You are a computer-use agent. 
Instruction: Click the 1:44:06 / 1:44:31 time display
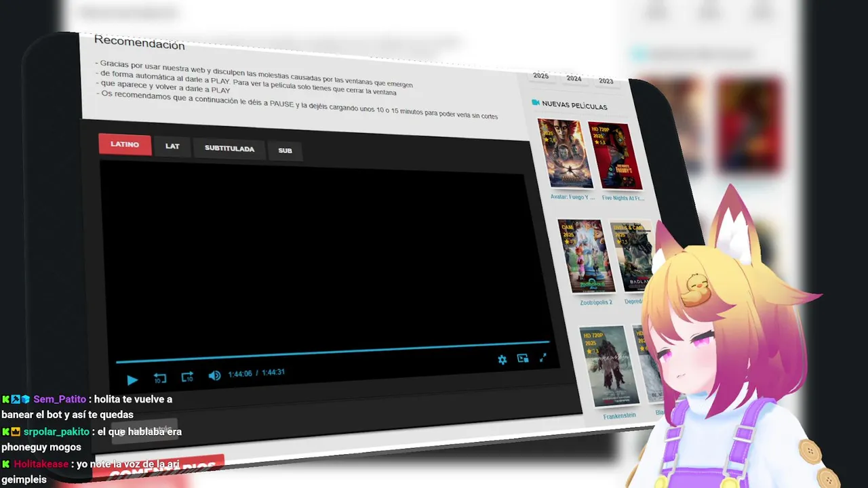[x=256, y=373]
